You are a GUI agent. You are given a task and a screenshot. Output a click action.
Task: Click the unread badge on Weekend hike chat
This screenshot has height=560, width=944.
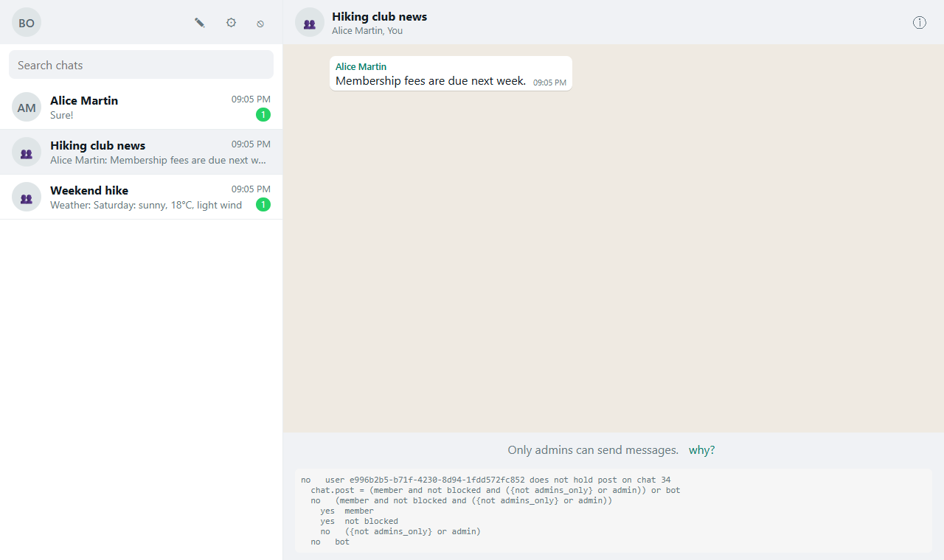click(x=263, y=205)
